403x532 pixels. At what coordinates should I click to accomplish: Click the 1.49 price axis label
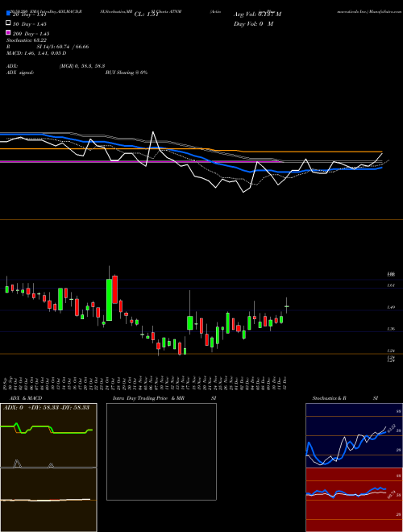point(391,307)
